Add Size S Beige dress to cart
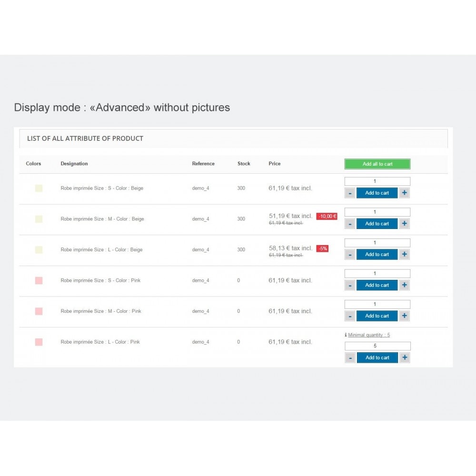The height and width of the screenshot is (476, 476). coord(377,193)
